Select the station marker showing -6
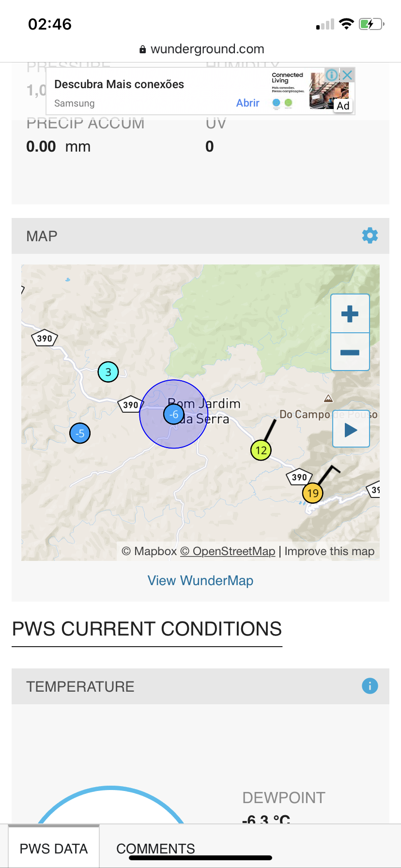The width and height of the screenshot is (401, 868). coord(173,415)
